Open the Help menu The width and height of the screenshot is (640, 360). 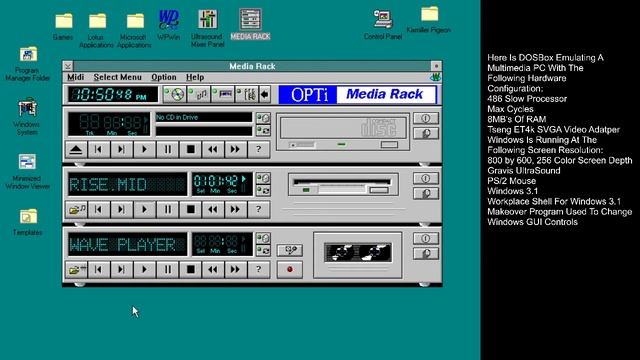click(195, 77)
